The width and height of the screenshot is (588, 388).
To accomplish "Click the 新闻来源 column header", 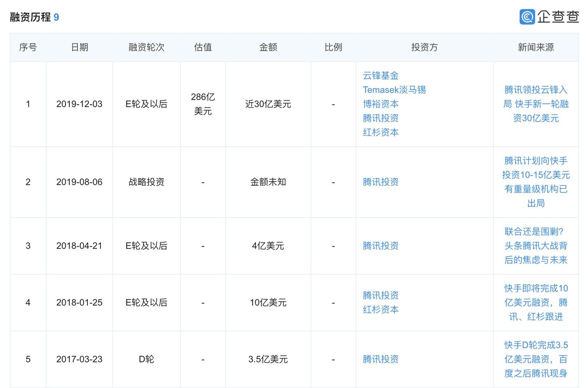I will [x=536, y=47].
